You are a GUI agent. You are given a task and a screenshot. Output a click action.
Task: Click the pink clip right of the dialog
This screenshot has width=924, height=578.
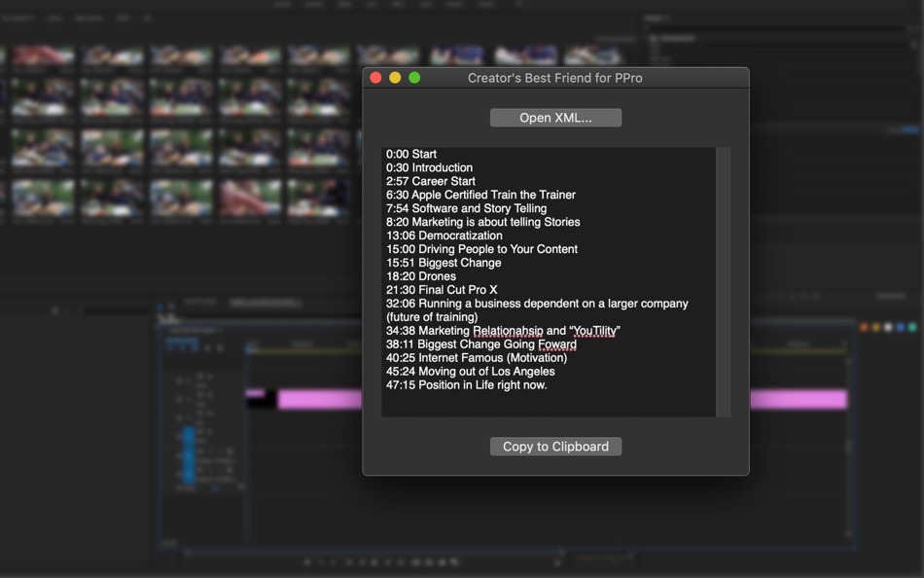pyautogui.click(x=799, y=399)
